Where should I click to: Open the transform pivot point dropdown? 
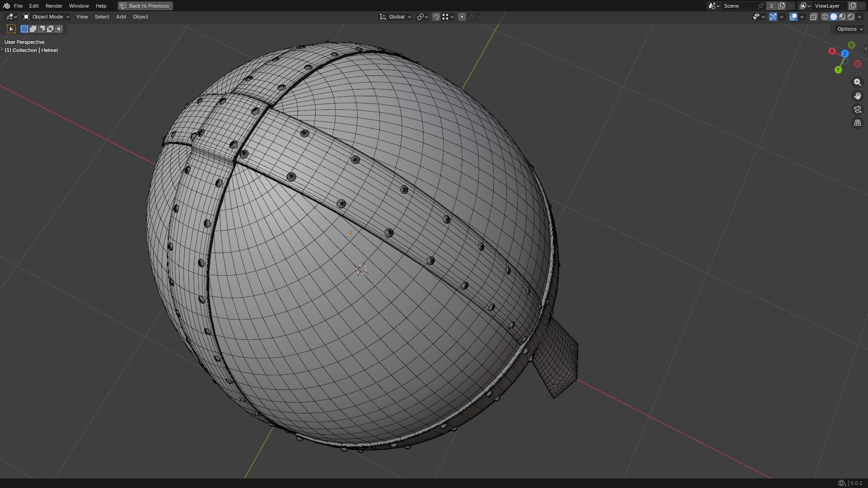click(422, 17)
